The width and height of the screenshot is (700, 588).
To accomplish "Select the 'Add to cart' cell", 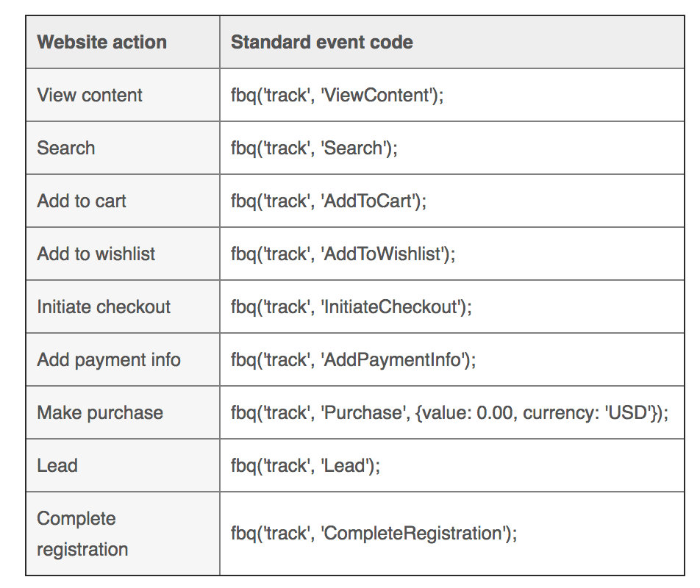I will pyautogui.click(x=82, y=201).
